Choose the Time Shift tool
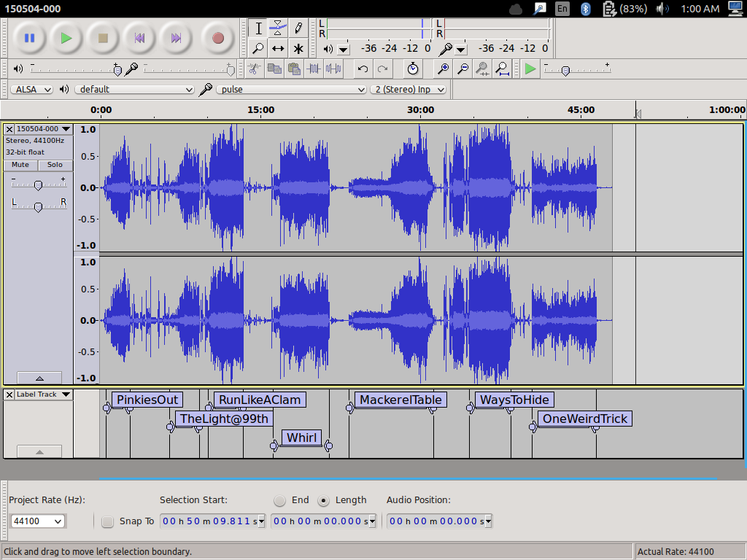The width and height of the screenshot is (747, 560). pos(278,49)
